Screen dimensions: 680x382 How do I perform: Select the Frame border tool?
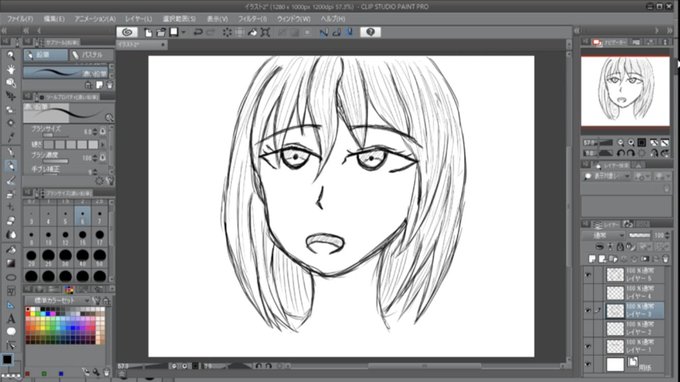(11, 291)
